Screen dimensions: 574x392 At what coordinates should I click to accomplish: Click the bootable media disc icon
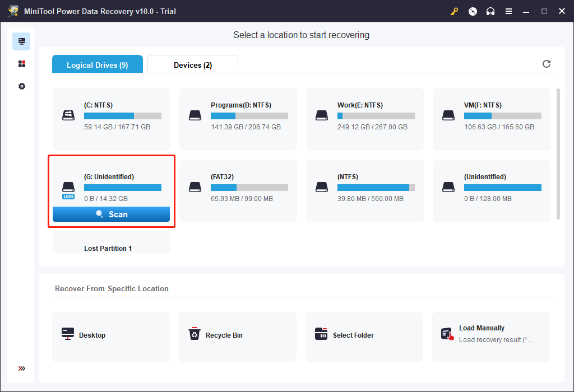[473, 11]
